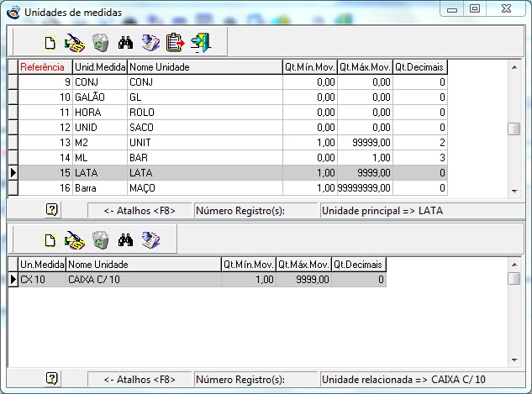Click the binoculars search icon in upper toolbar
The image size is (532, 394).
click(125, 43)
